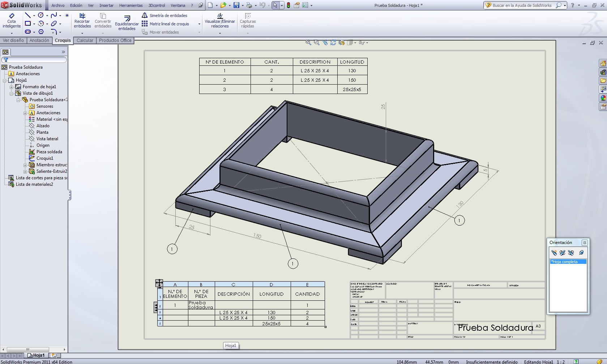The image size is (607, 364).
Task: Collapse Vista de dibujo1 node
Action: click(11, 93)
